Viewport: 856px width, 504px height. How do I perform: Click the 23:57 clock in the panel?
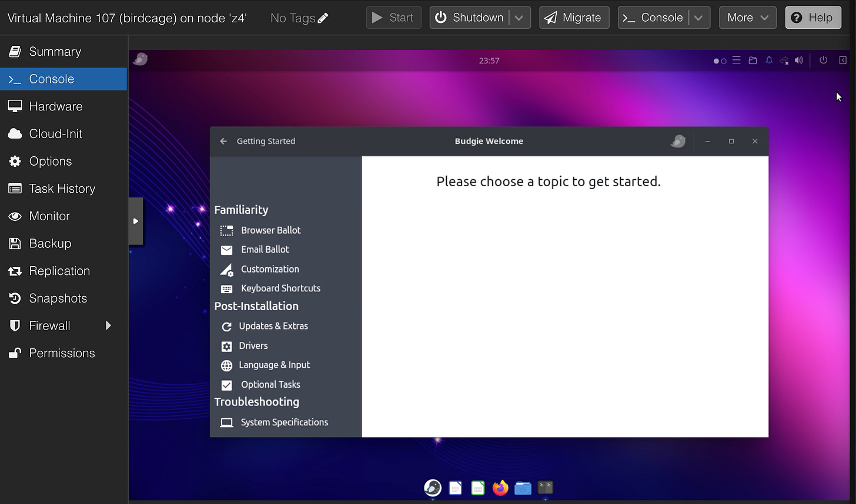coord(489,61)
